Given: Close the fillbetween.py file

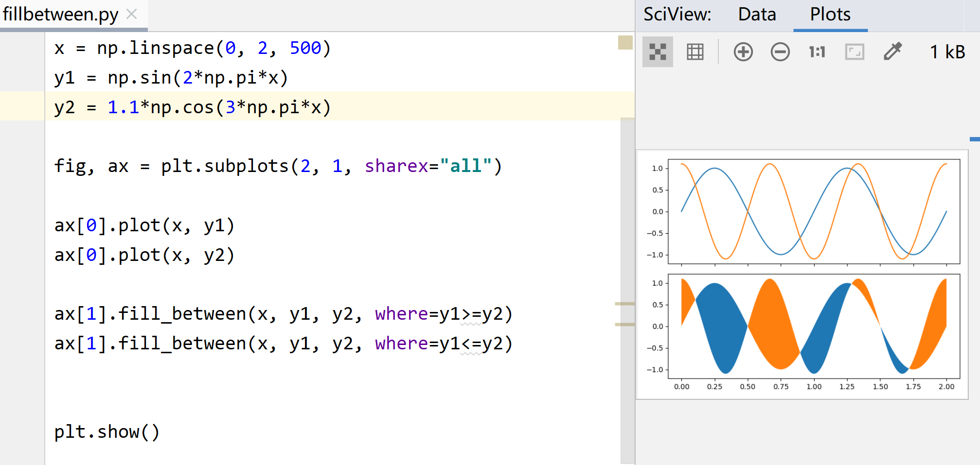Looking at the screenshot, I should (131, 14).
